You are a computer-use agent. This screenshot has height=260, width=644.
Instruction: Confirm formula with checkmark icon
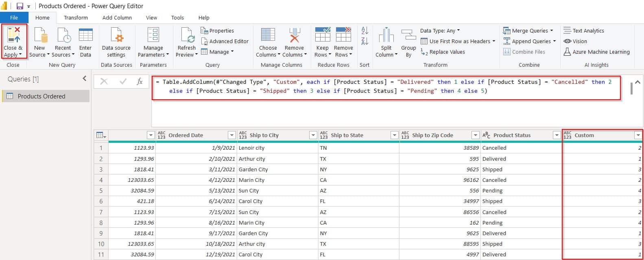(123, 81)
